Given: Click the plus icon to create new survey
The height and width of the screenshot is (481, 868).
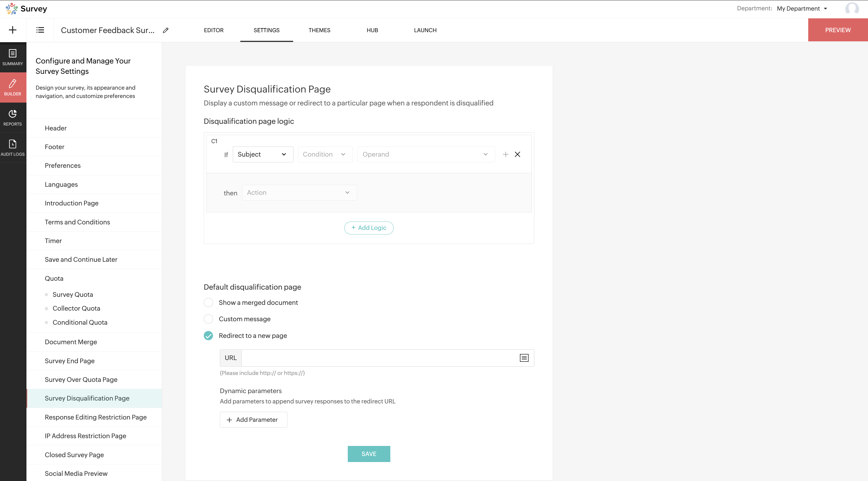Looking at the screenshot, I should click(12, 30).
